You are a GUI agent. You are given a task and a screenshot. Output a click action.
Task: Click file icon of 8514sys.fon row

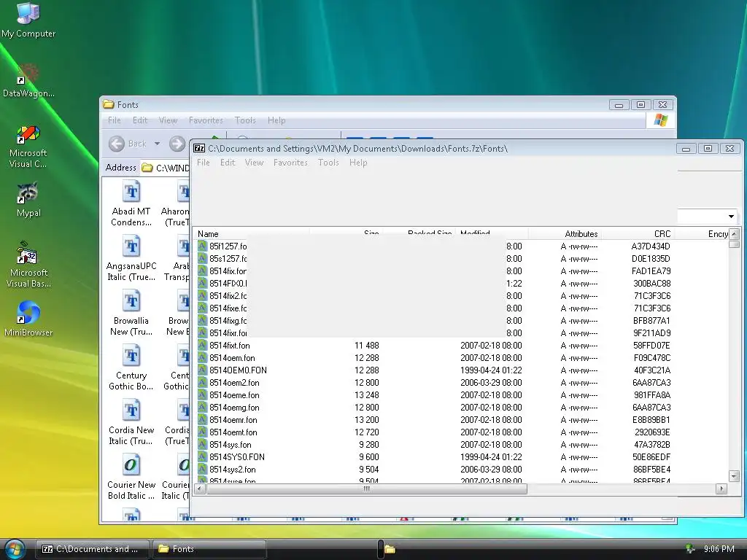point(203,444)
